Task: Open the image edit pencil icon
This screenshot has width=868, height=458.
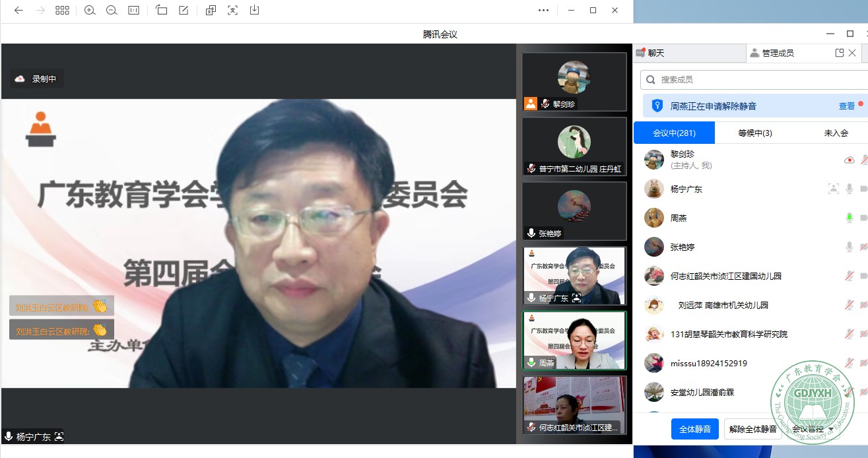Action: click(184, 11)
